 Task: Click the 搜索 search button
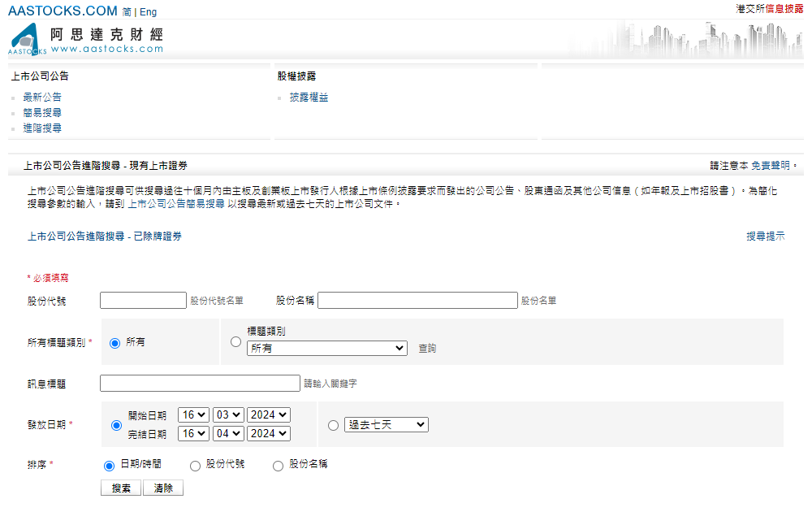pyautogui.click(x=121, y=488)
